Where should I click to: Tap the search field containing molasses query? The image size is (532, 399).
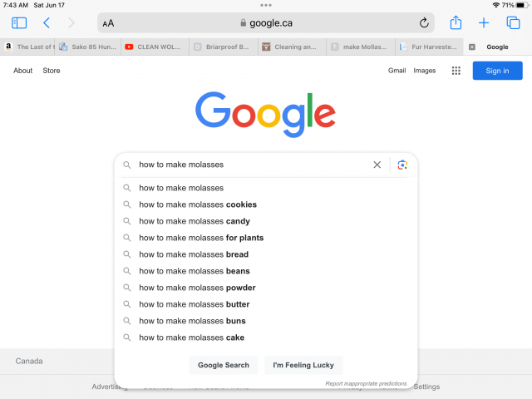[249, 165]
